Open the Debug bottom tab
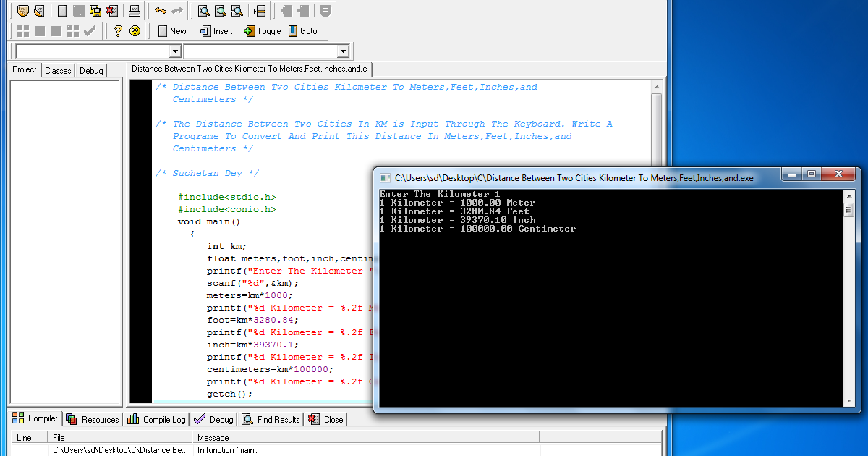The image size is (868, 456). tap(214, 419)
